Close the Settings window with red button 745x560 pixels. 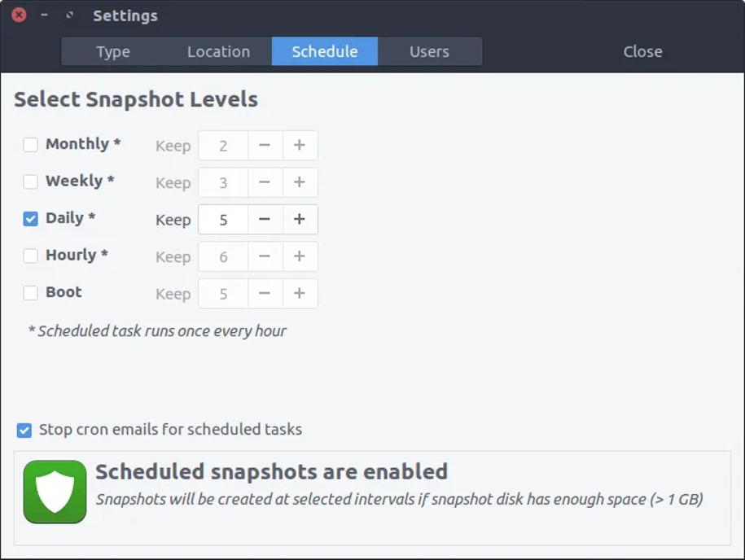click(x=19, y=15)
